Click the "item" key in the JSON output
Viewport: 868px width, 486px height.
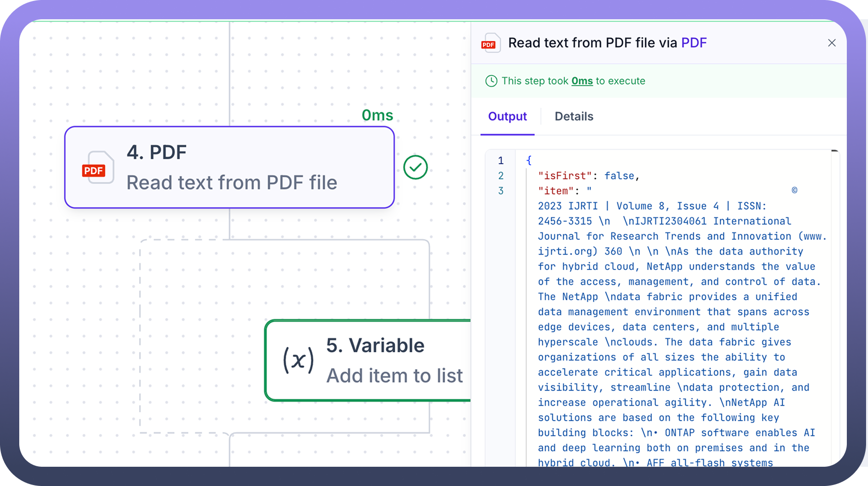pyautogui.click(x=556, y=191)
